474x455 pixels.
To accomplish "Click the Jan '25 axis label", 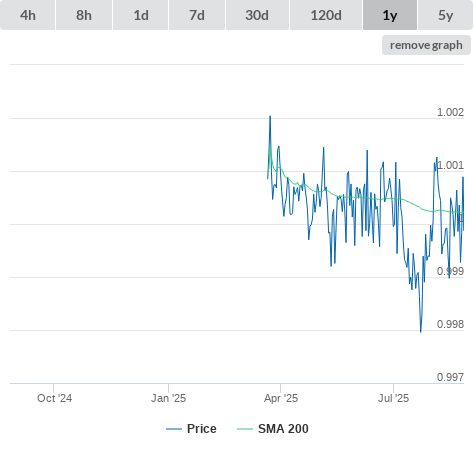I will point(168,398).
